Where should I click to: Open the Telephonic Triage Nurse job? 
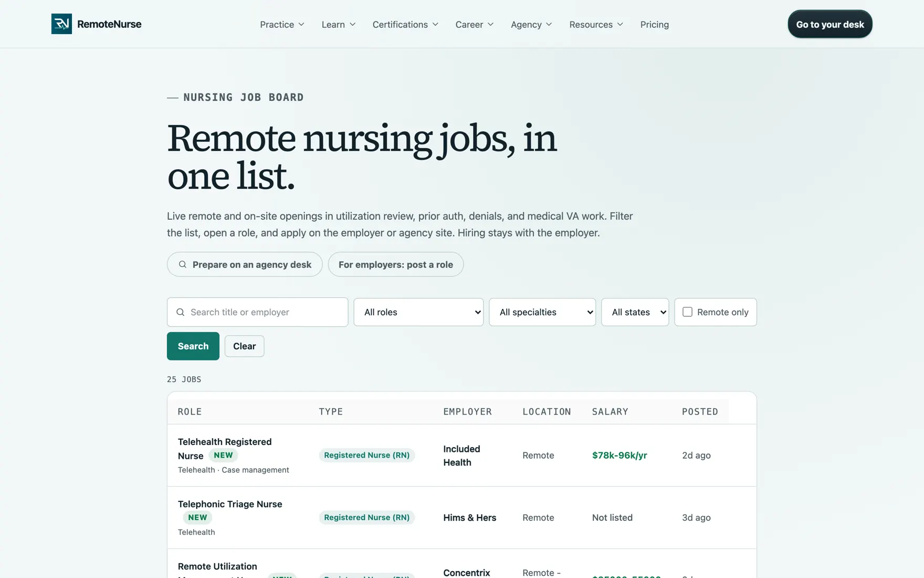230,504
